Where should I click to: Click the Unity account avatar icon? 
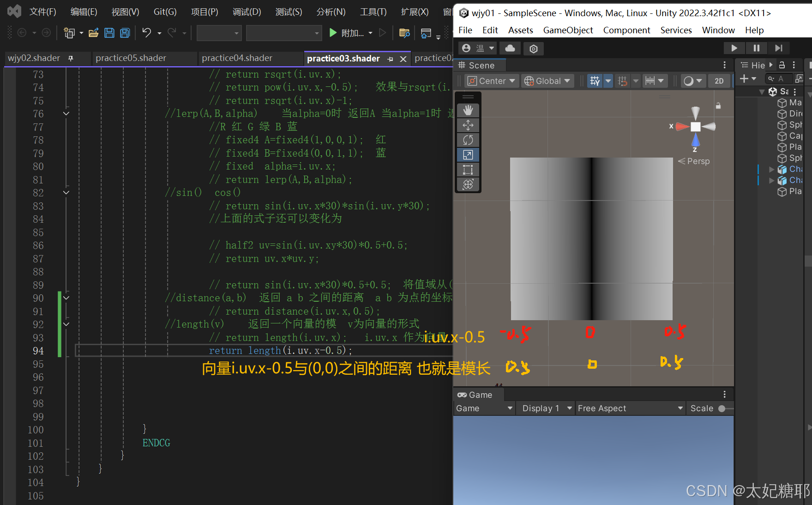(465, 48)
